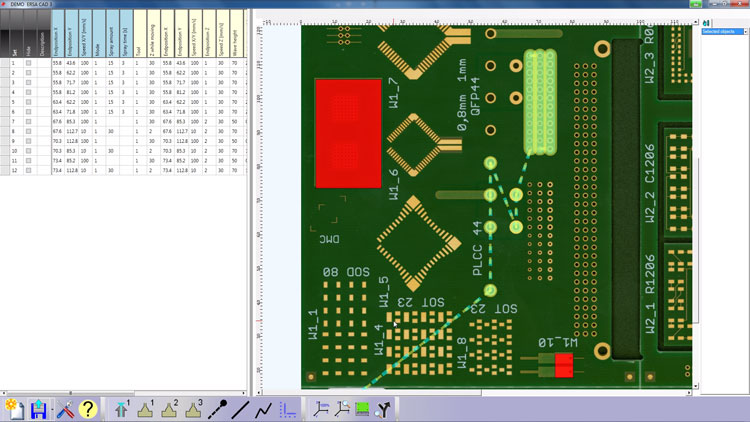Select the nozzle 1 with arrow tool
The width and height of the screenshot is (750, 422).
click(122, 409)
